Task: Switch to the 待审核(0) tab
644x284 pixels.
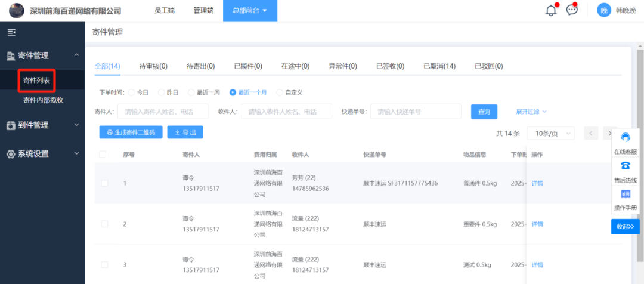Action: coord(153,66)
